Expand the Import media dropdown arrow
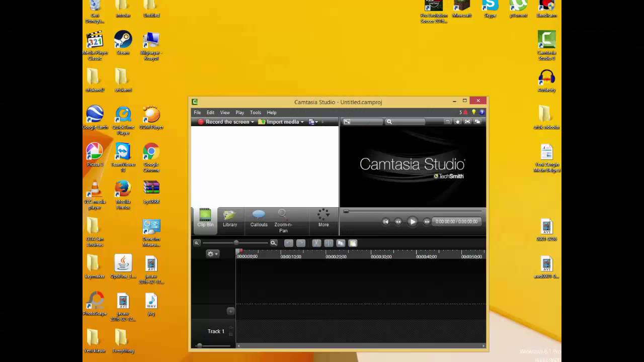The width and height of the screenshot is (644, 362). pyautogui.click(x=302, y=122)
